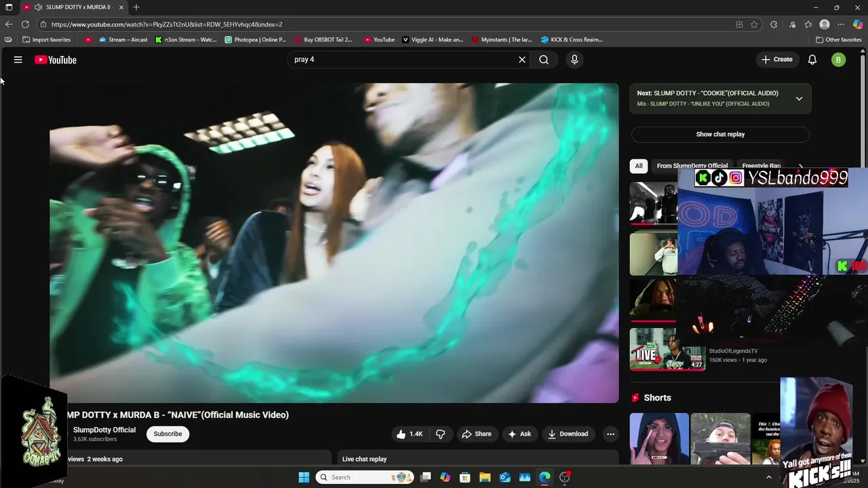
Task: Select the From SlumpDotty Official chip
Action: [x=692, y=166]
